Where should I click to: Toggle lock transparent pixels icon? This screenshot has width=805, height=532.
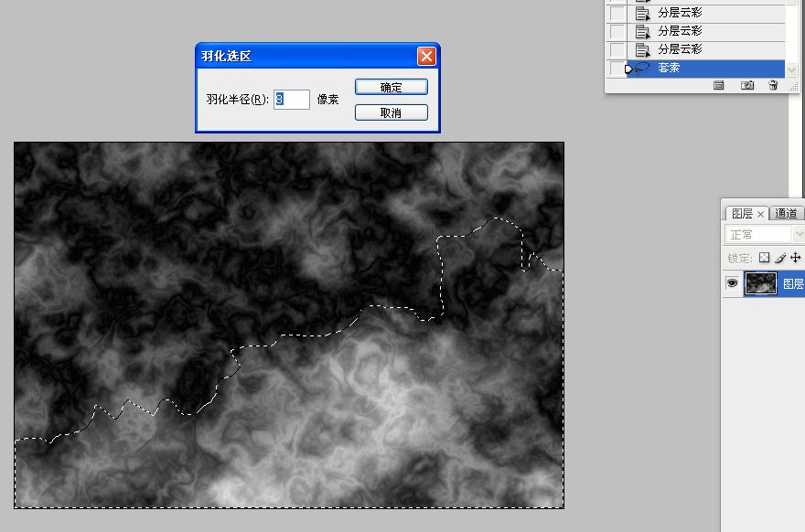click(x=764, y=258)
